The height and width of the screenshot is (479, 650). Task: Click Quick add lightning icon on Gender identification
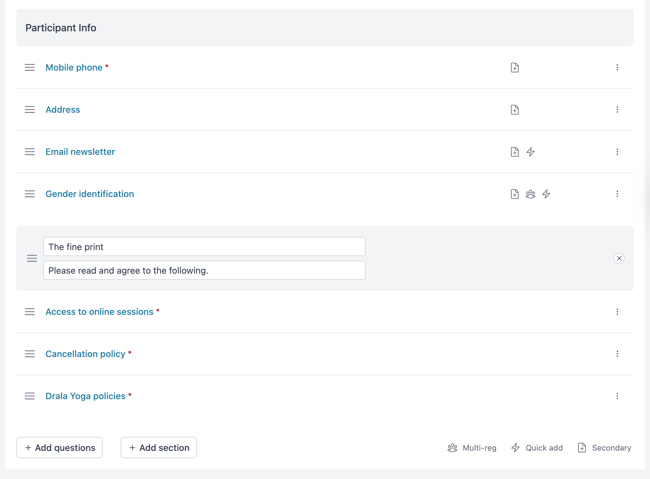point(546,194)
